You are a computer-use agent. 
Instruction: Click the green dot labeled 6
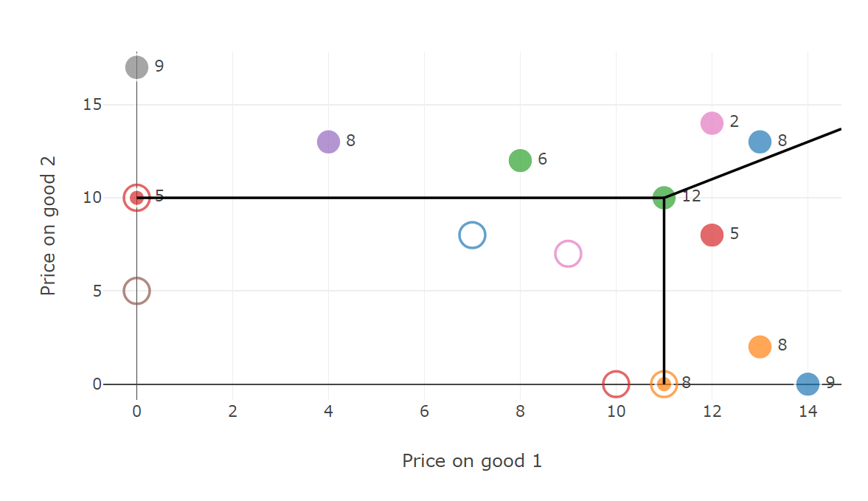(520, 160)
